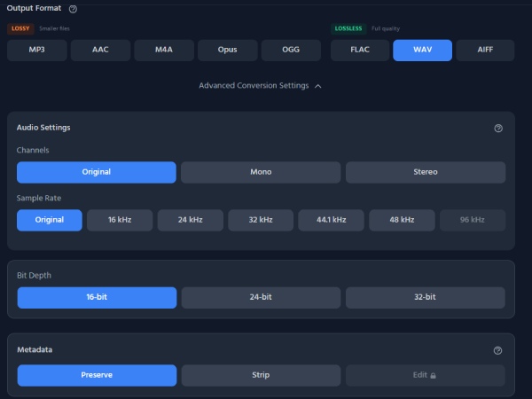Choose 32-bit bit depth
The width and height of the screenshot is (532, 399).
point(426,298)
